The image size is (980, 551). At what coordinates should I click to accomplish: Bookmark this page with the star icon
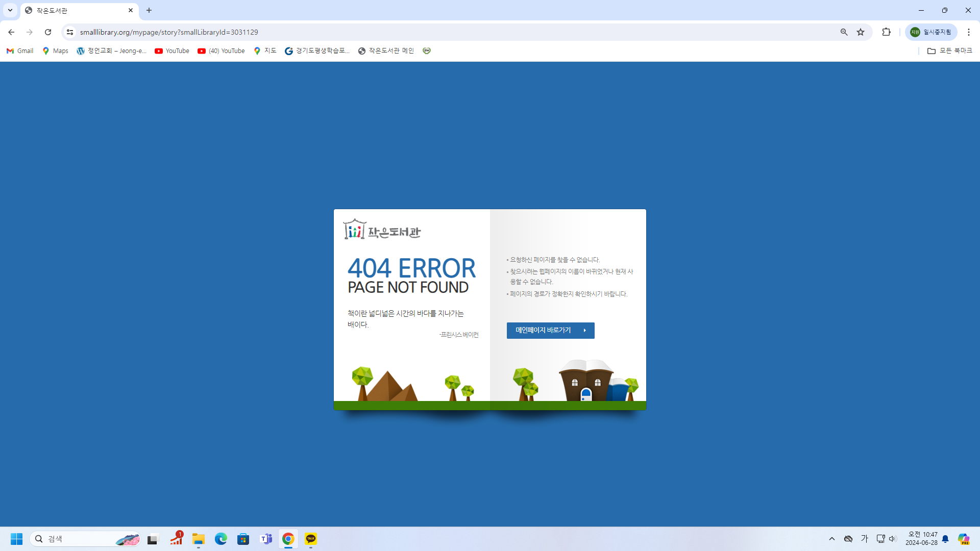coord(861,32)
